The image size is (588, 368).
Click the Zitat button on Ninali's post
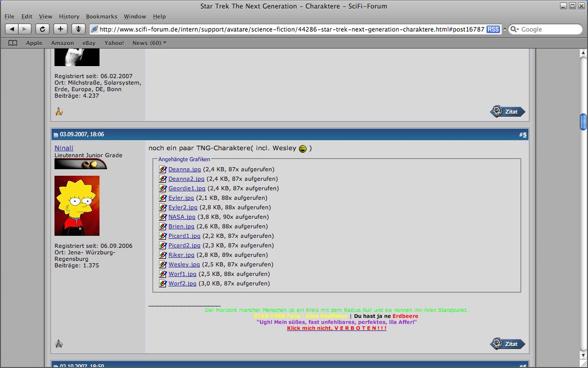click(x=507, y=344)
